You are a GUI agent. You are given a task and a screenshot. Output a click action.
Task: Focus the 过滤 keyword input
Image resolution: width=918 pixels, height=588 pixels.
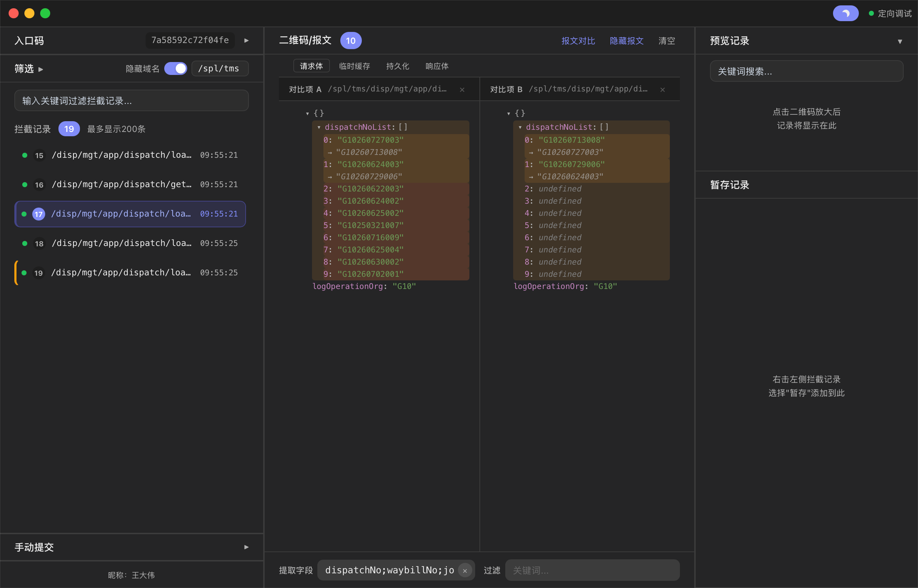tap(592, 570)
